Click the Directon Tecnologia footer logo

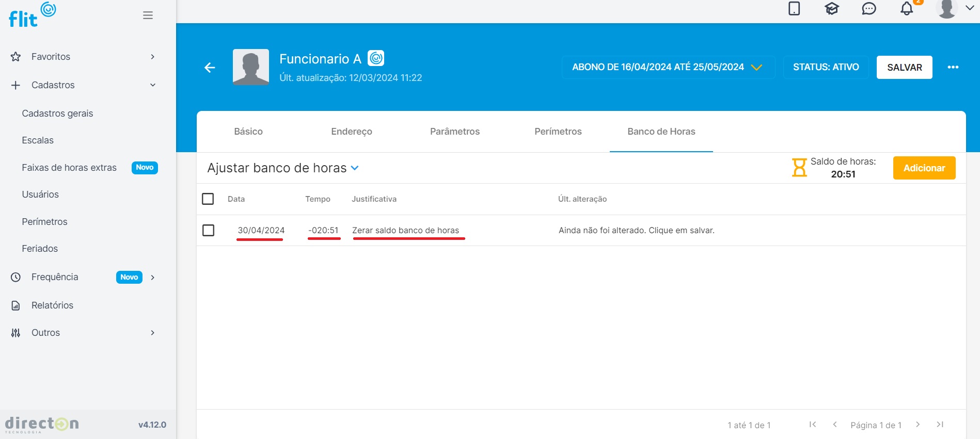(42, 425)
